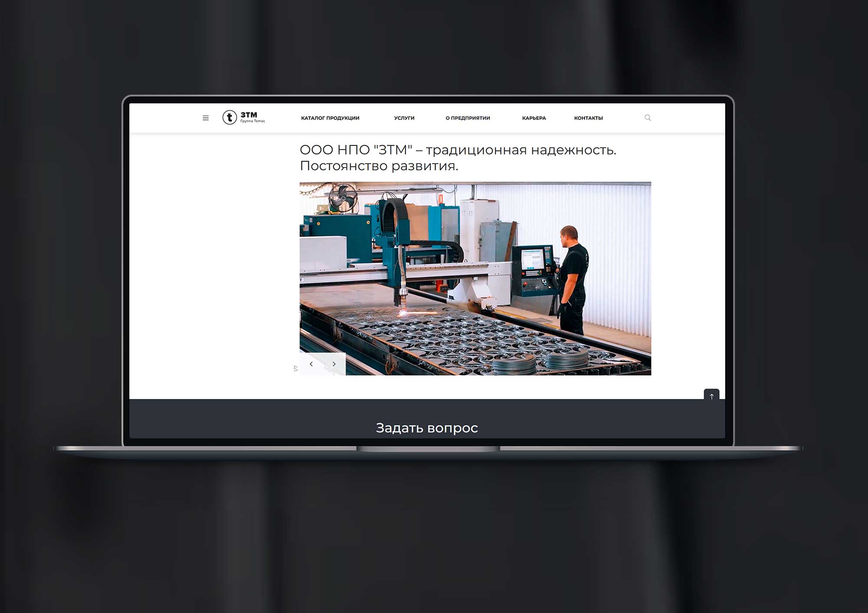
Task: Show previous slide with left arrow
Action: click(311, 364)
